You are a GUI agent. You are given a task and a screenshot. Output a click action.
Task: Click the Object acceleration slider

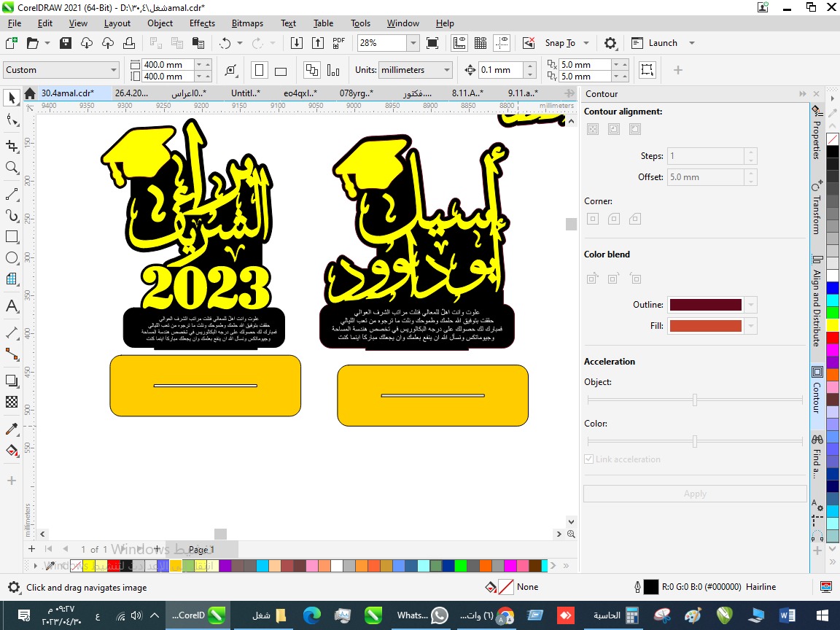[x=694, y=400]
